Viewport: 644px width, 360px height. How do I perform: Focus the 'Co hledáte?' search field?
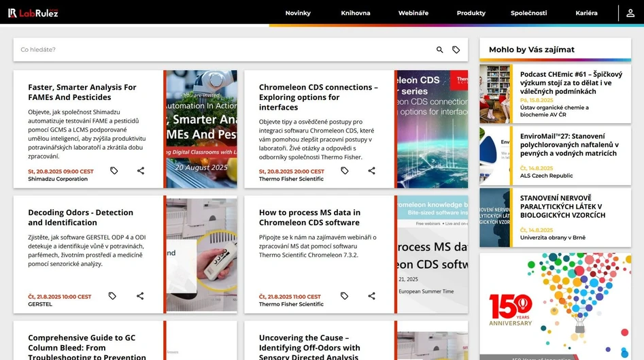coord(224,50)
